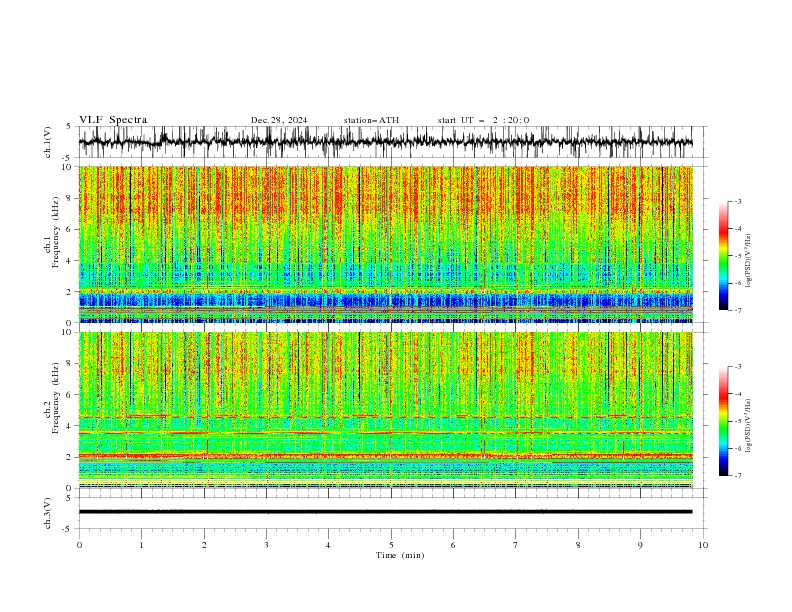
Task: Click the upper 'log(PSD)(V²/Hz)' color bar label
Action: click(749, 261)
